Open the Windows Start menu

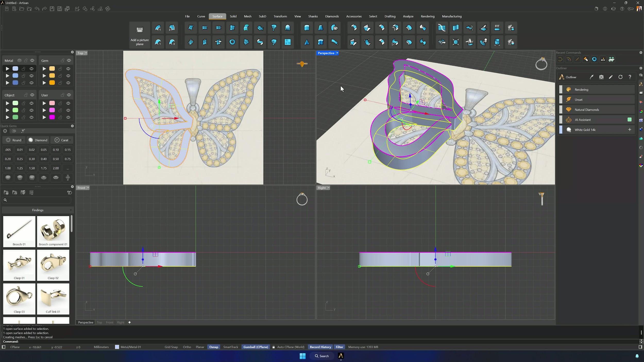[302, 356]
